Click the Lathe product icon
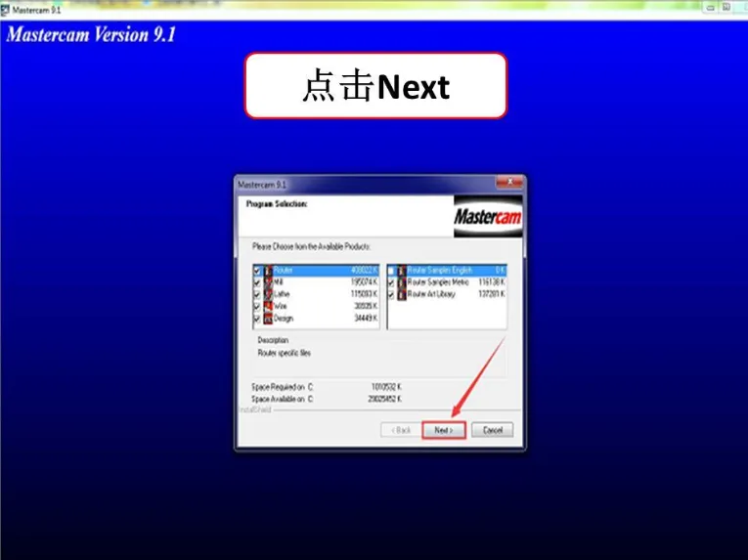 coord(268,294)
